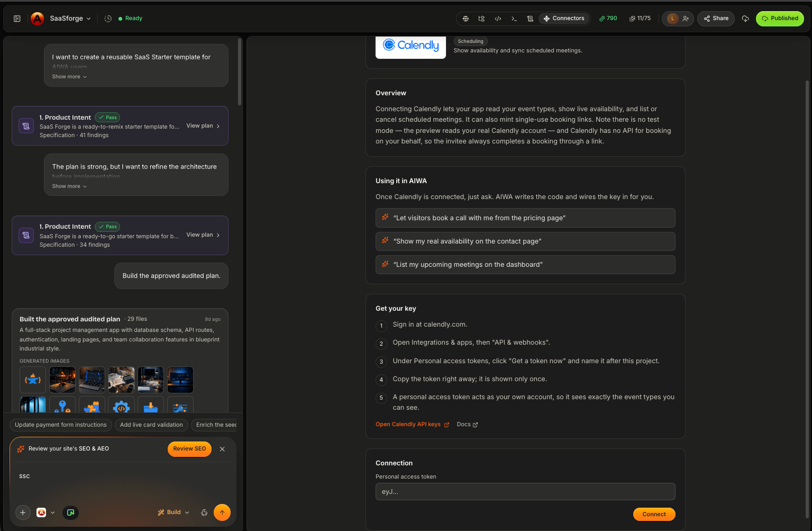Click the red A model icon in chat box
812x531 pixels.
coord(41,512)
